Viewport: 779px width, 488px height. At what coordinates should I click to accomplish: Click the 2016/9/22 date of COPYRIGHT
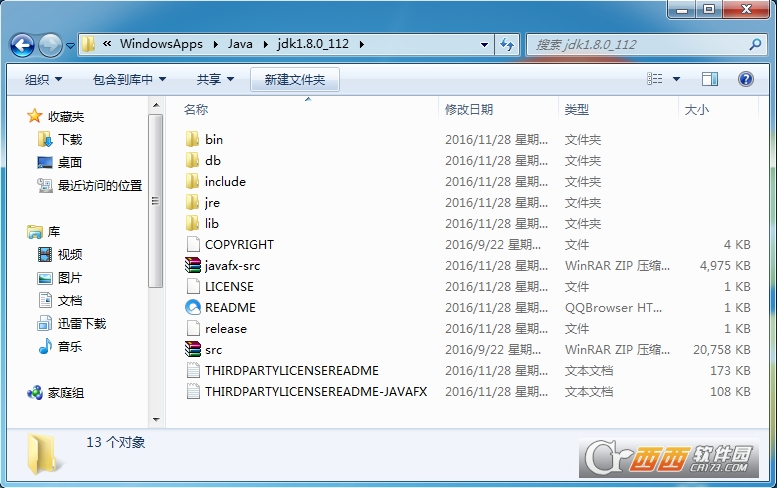493,244
